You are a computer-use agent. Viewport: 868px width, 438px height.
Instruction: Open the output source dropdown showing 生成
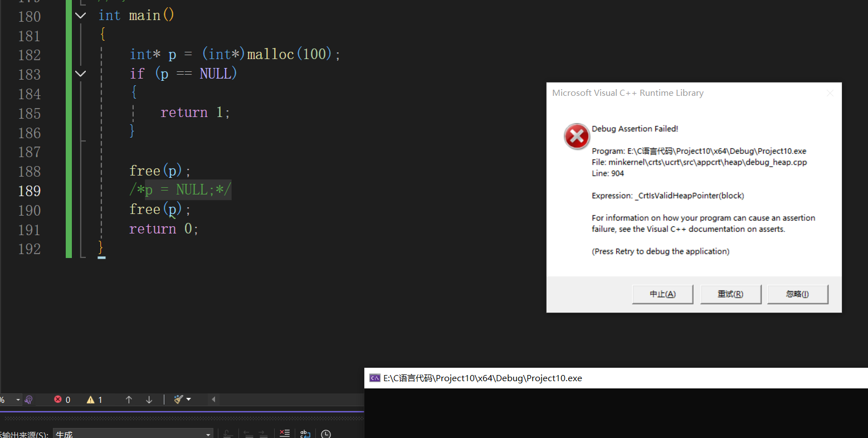133,434
